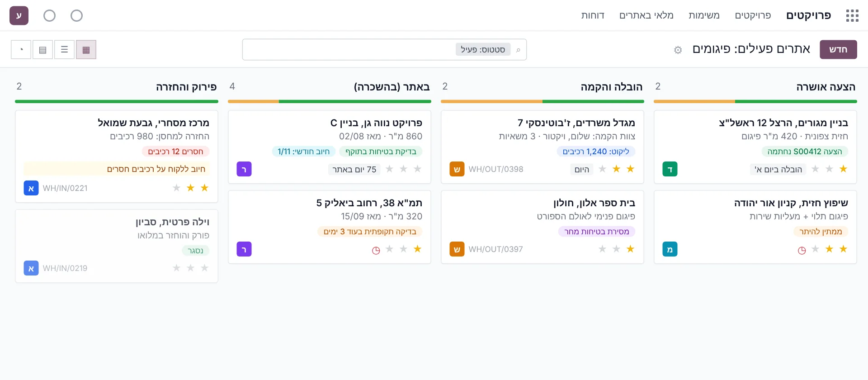This screenshot has width=868, height=380.
Task: Toggle the filled star on בניין מגורים card
Action: (x=843, y=169)
